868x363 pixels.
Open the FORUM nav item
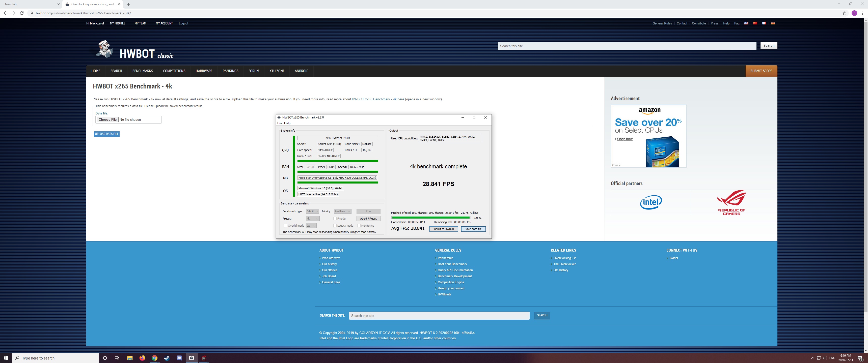point(254,71)
